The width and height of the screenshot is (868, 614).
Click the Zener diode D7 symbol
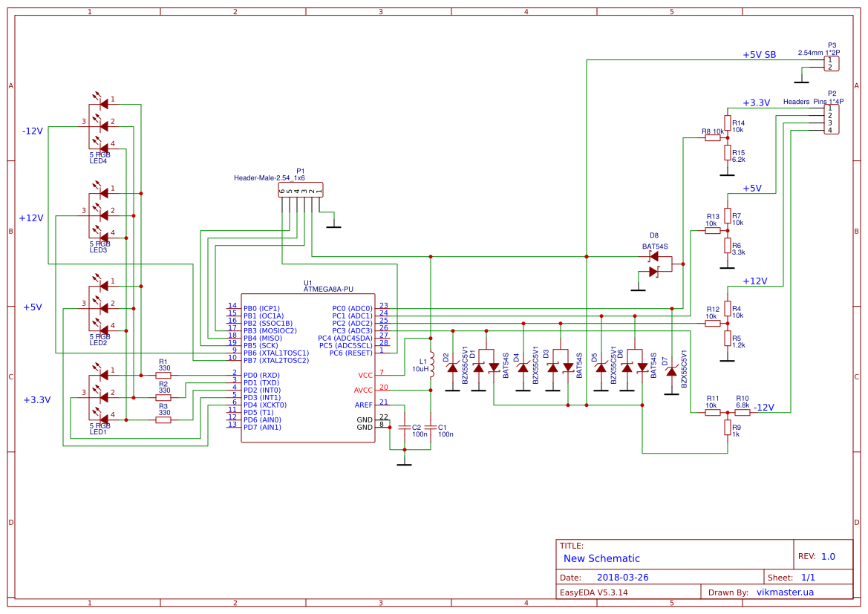click(x=671, y=371)
